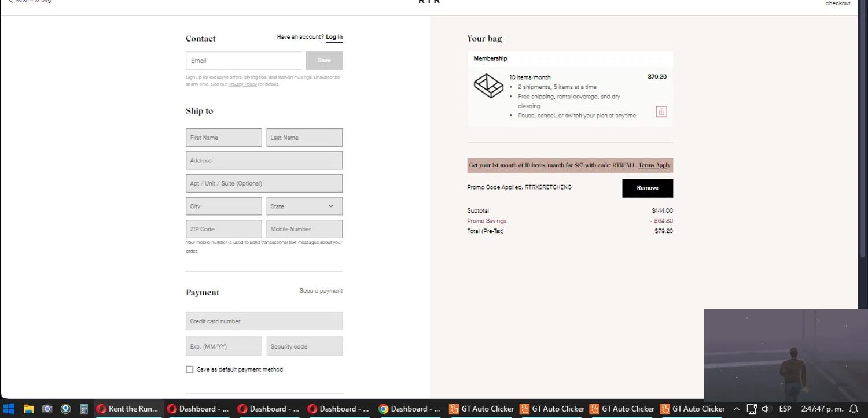Show hidden system tray icons
This screenshot has width=868, height=418.
tap(737, 409)
